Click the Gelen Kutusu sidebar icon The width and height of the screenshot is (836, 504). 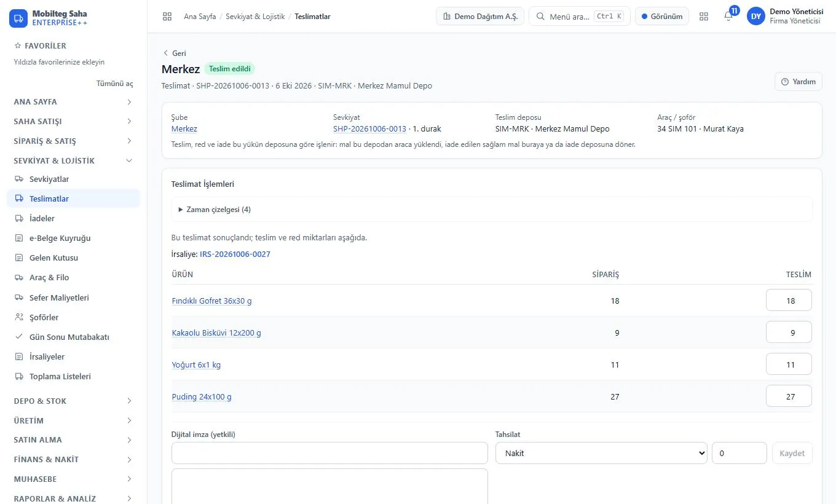click(18, 258)
